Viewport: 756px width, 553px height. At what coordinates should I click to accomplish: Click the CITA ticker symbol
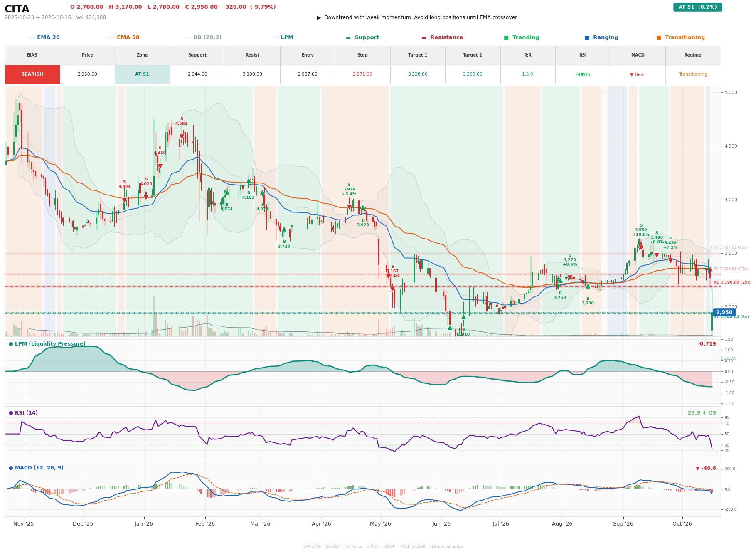tap(17, 9)
